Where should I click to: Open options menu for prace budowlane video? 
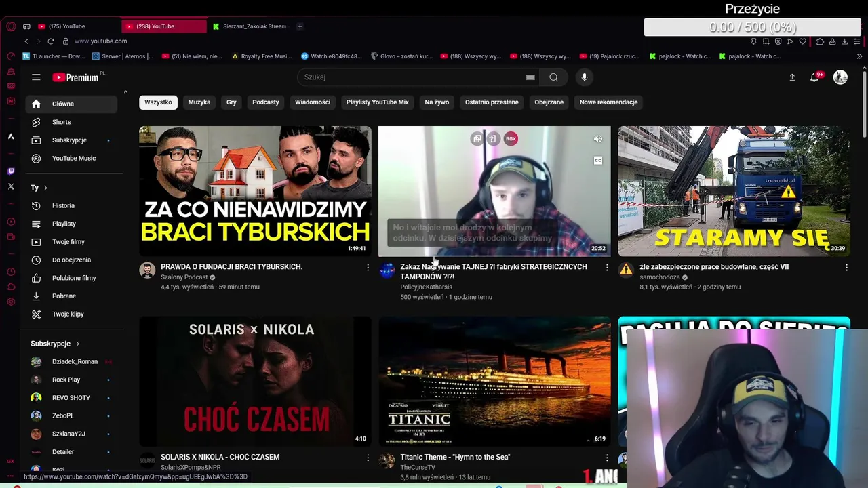pos(846,268)
